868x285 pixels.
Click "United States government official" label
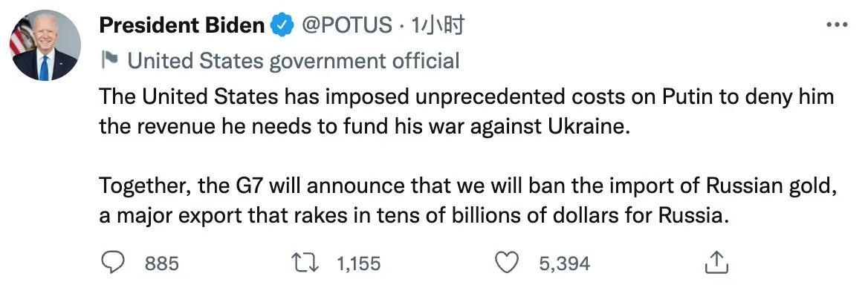[x=294, y=60]
